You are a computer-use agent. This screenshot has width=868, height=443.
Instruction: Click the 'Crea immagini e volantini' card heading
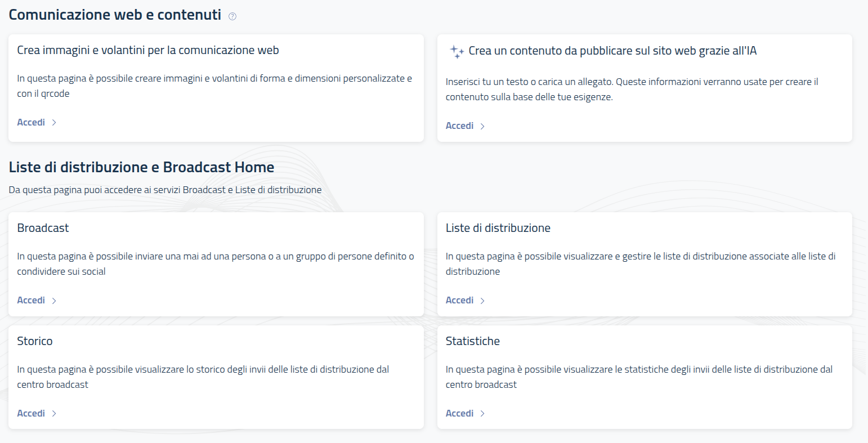(x=148, y=50)
